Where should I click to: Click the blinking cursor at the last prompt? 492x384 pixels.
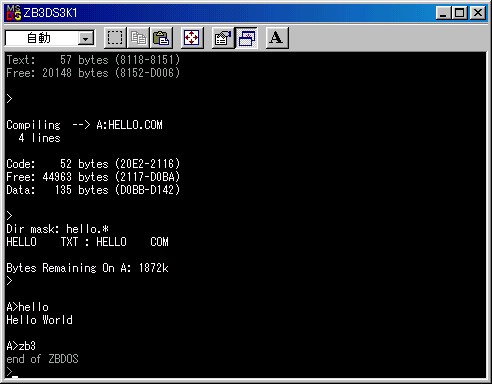pos(14,377)
